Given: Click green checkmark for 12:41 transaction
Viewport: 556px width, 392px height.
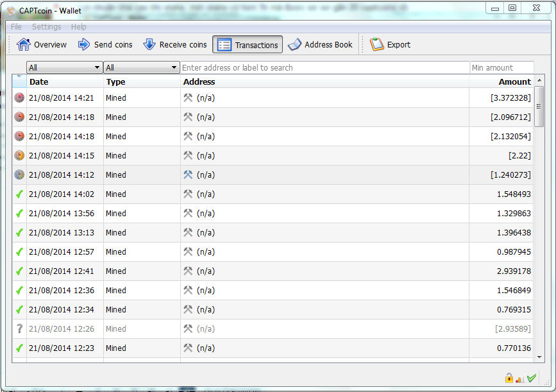Looking at the screenshot, I should 19,271.
